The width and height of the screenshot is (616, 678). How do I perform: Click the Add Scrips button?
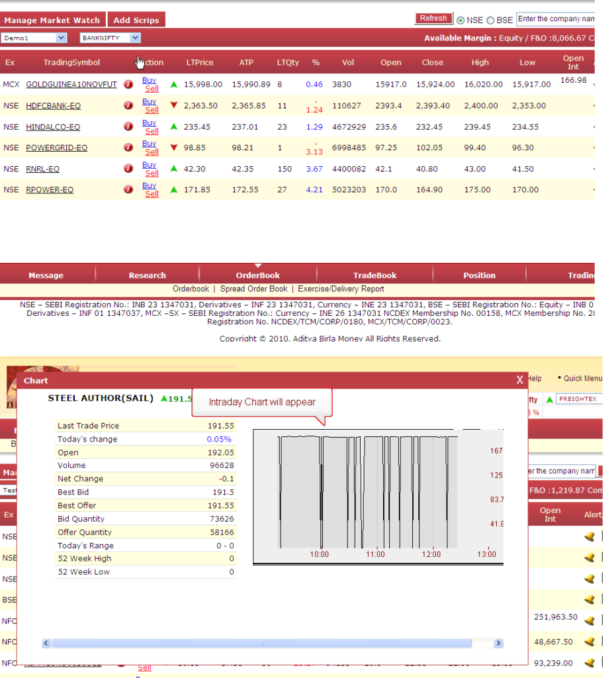click(x=136, y=19)
